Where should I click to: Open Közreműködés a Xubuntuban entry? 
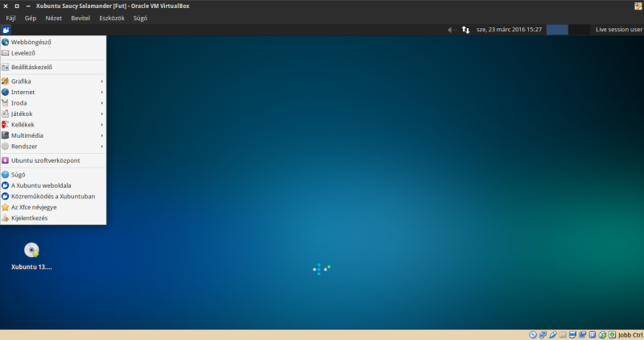pyautogui.click(x=53, y=197)
